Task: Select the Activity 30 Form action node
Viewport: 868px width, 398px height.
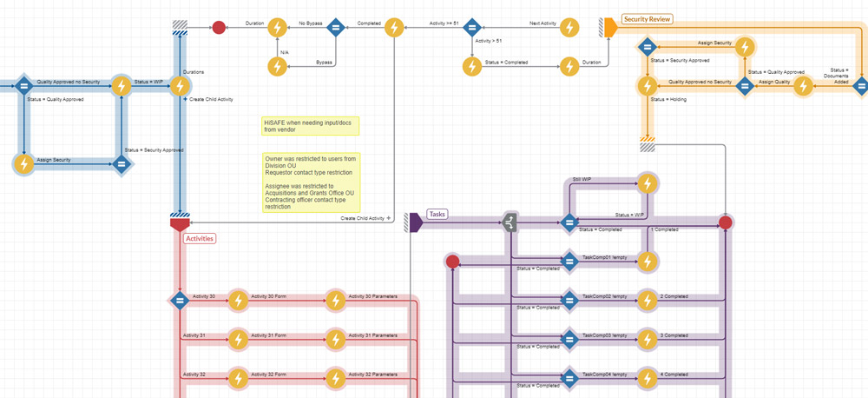Action: click(x=238, y=301)
